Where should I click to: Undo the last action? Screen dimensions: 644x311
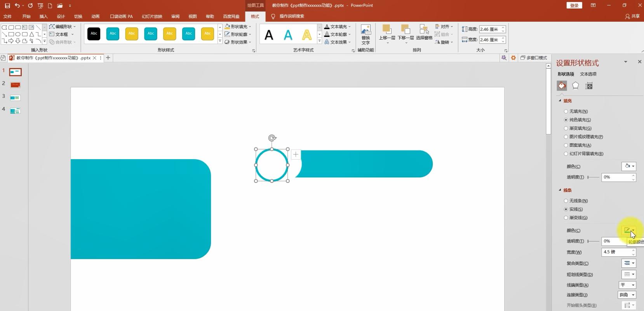tap(17, 5)
